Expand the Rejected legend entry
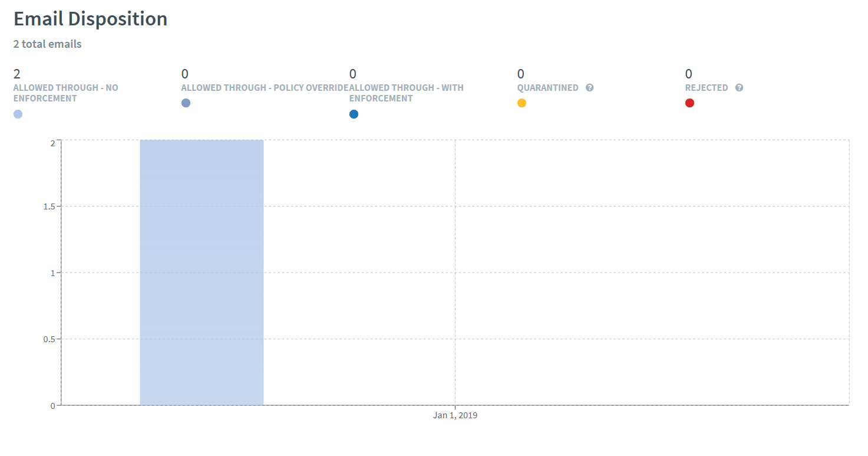Screen dimensions: 868x456 click(x=707, y=87)
